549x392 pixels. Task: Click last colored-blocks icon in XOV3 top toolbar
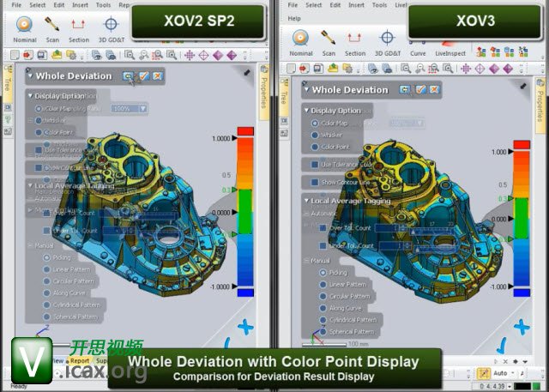click(523, 51)
